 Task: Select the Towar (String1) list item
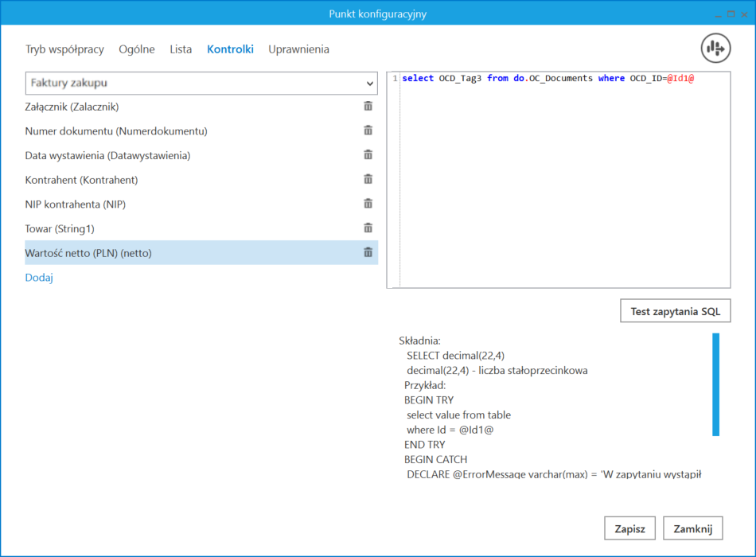60,228
